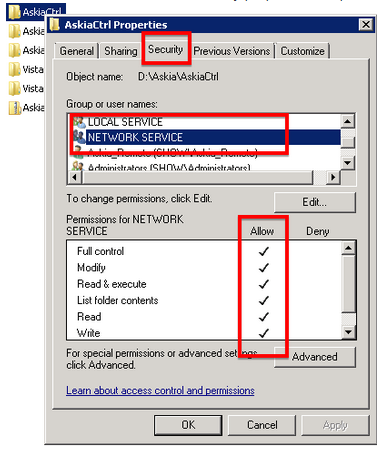Viewport: 392px width, 449px height.
Task: Click the permissions list scrollbar thumb
Action: [348, 283]
